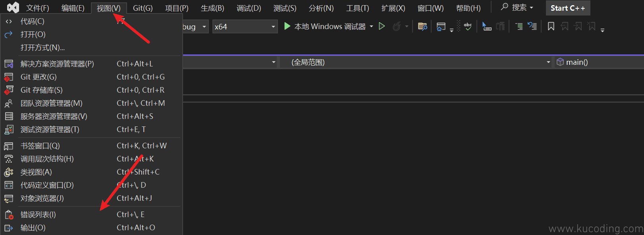
Task: Click the hollow green start-without-debugging icon
Action: click(382, 26)
